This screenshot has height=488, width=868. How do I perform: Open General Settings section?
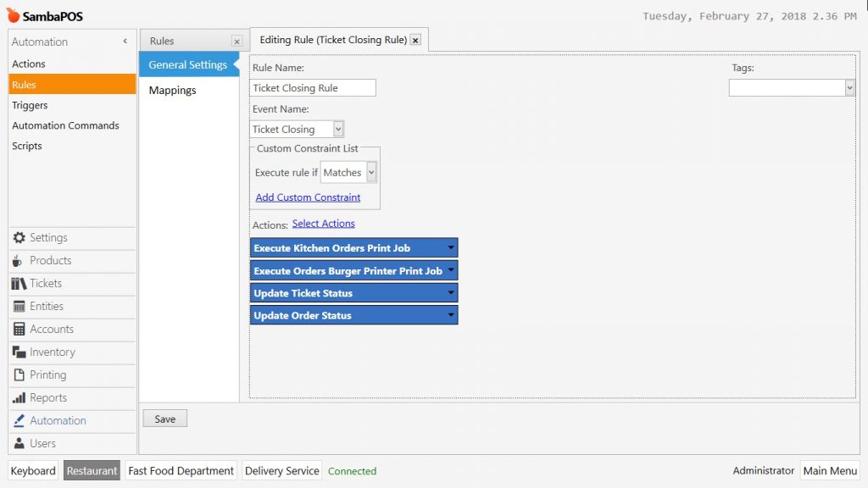click(x=188, y=64)
